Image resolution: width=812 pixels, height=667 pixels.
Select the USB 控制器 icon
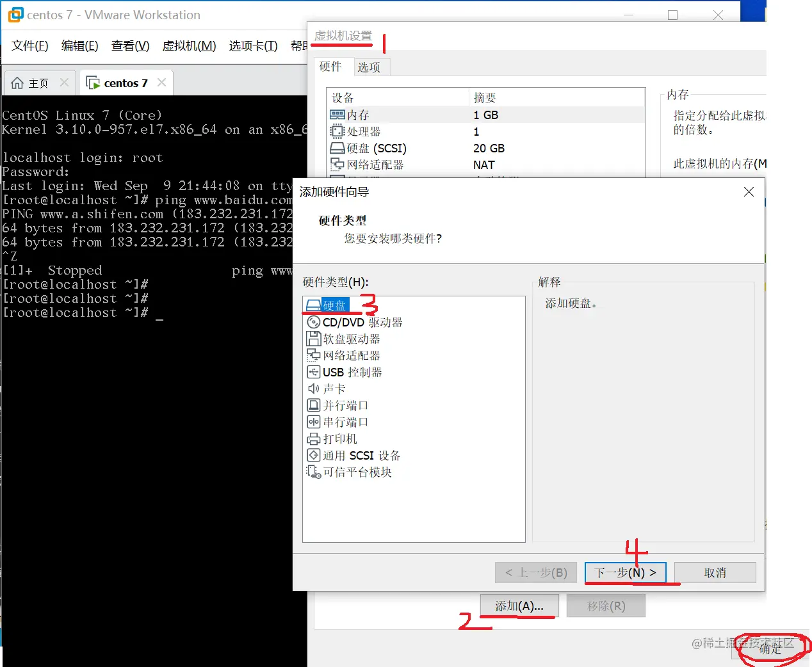click(x=314, y=372)
